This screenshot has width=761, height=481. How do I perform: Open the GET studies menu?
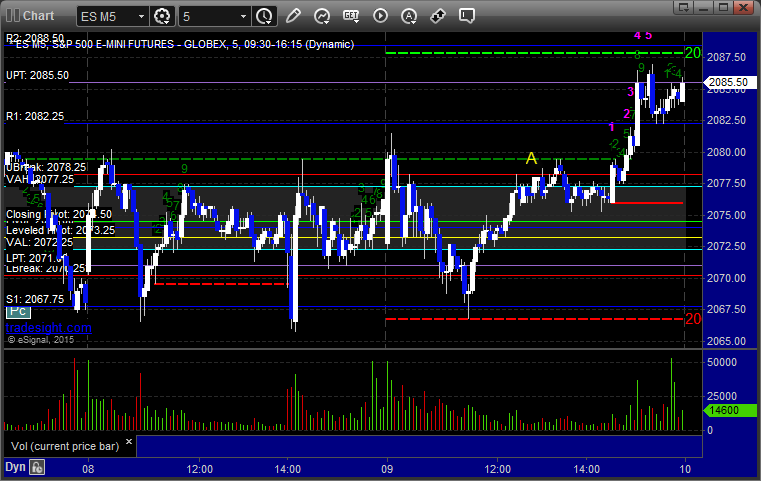[351, 16]
